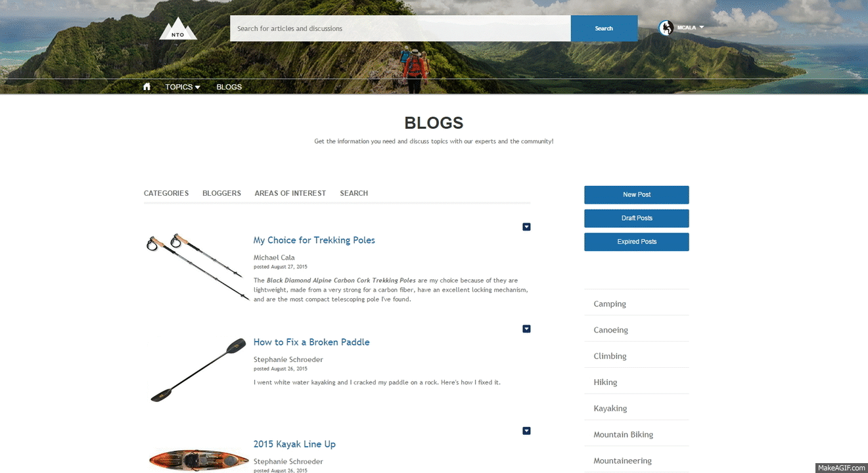Open trekking poles thumbnail image

click(x=197, y=267)
